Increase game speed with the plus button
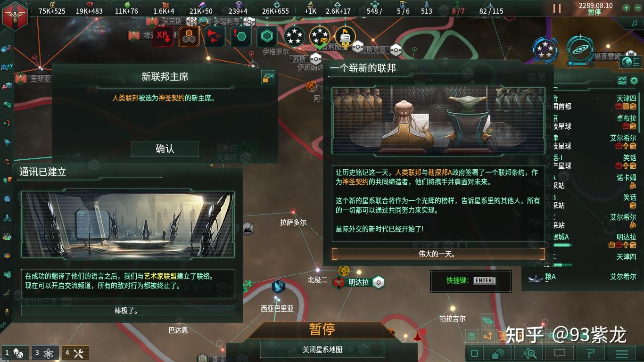The image size is (644, 362). (626, 8)
